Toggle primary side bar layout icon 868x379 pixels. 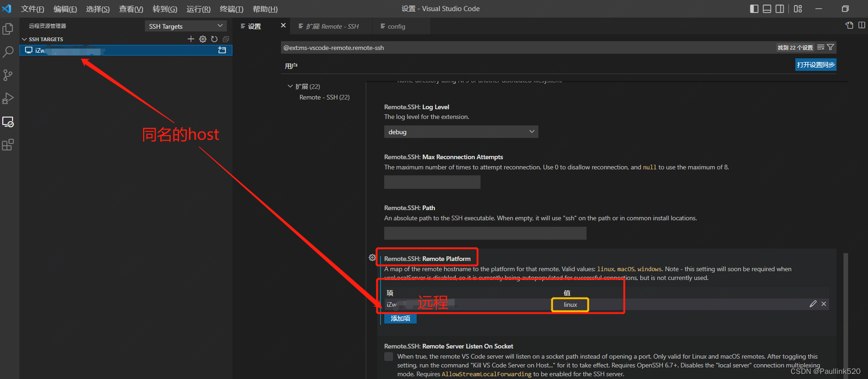[x=754, y=9]
